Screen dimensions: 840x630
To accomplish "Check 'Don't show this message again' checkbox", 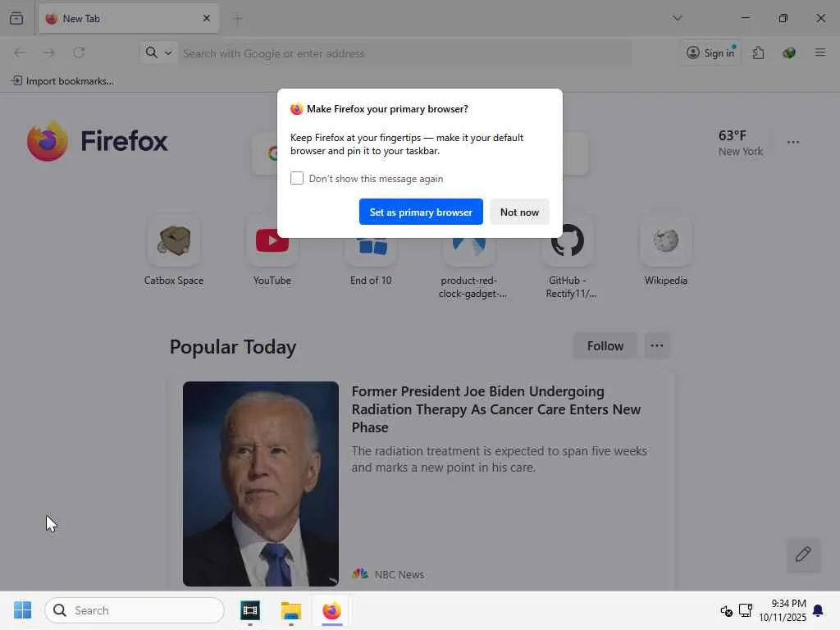I will tap(297, 178).
